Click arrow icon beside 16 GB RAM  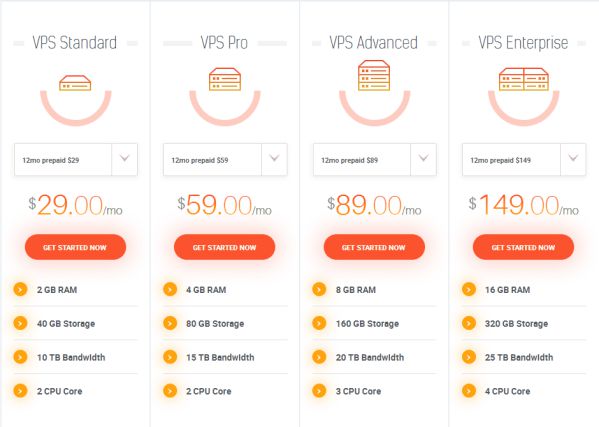(x=469, y=290)
